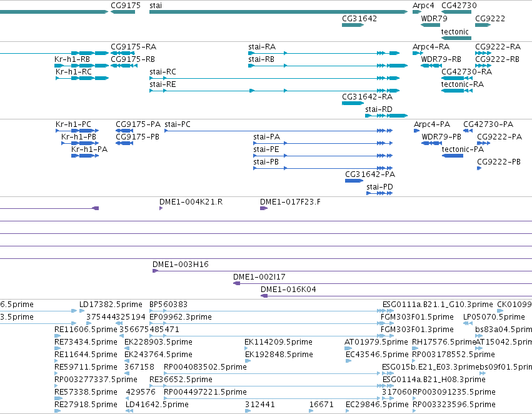
Task: Select the CG31642 gene feature
Action: (x=353, y=25)
